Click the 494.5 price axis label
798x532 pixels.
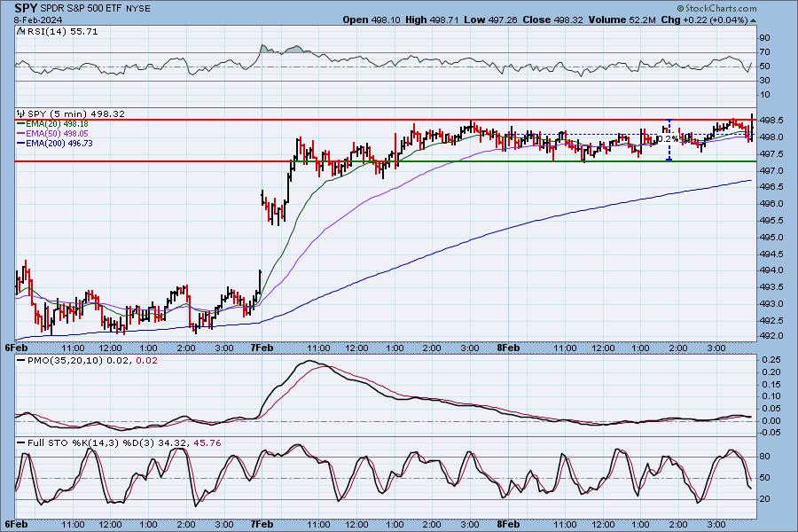(771, 254)
